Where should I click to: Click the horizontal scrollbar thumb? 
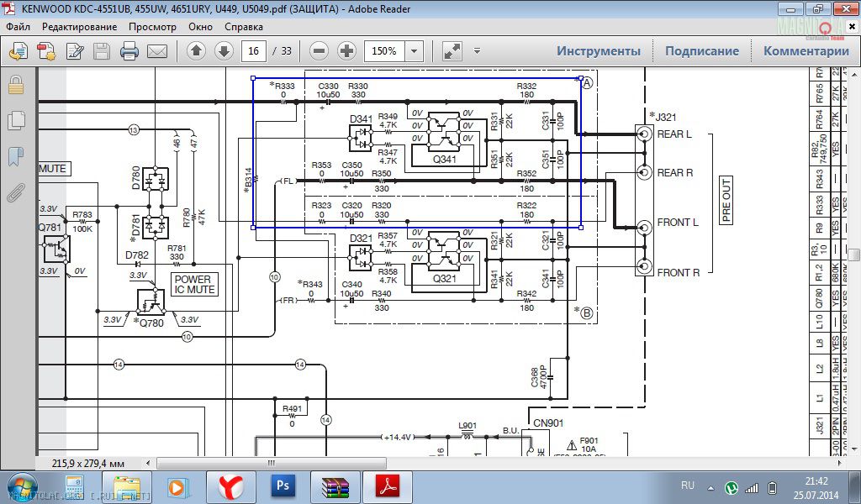(x=272, y=464)
